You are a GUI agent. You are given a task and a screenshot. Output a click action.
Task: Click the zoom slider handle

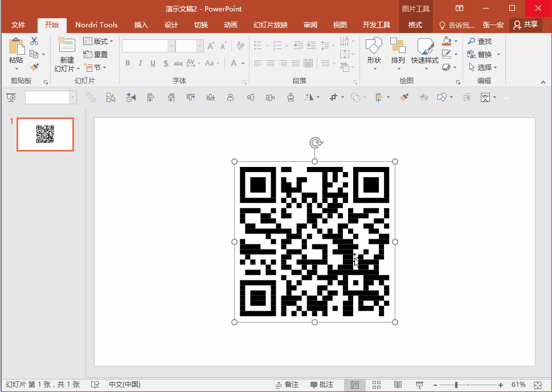[456, 385]
